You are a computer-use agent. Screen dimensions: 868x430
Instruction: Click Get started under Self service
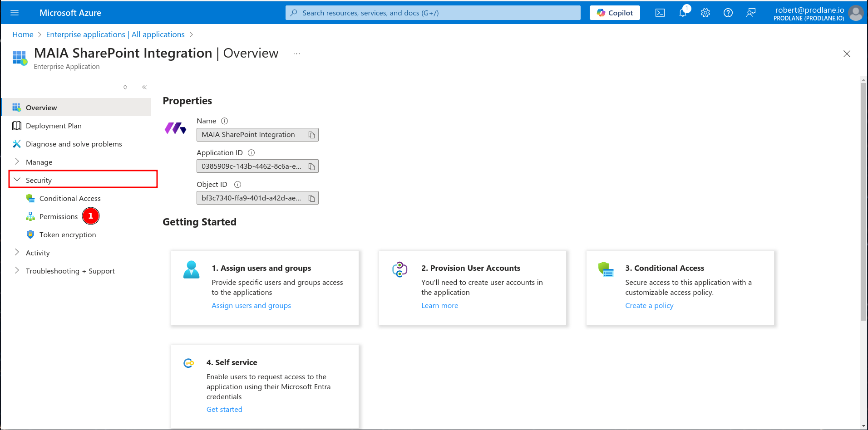pyautogui.click(x=224, y=409)
